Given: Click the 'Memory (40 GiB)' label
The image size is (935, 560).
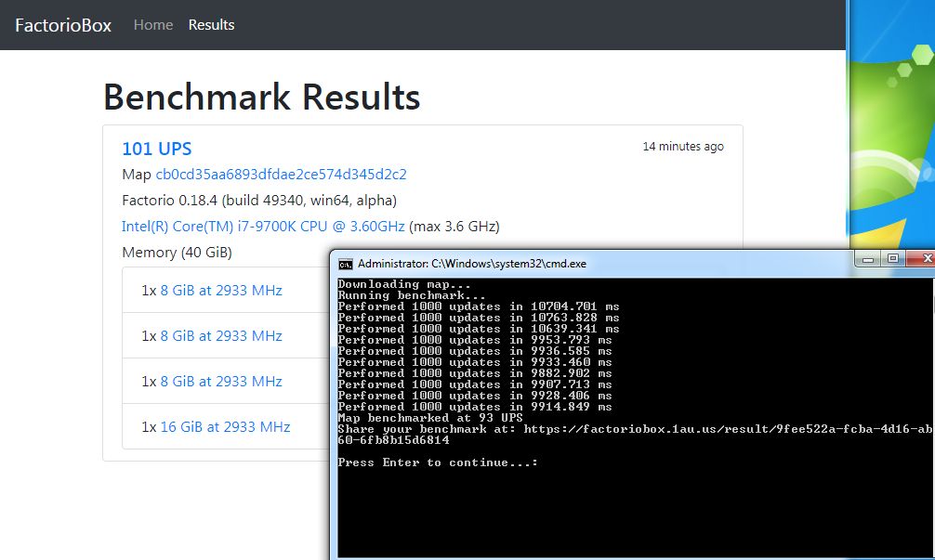Looking at the screenshot, I should [x=178, y=252].
